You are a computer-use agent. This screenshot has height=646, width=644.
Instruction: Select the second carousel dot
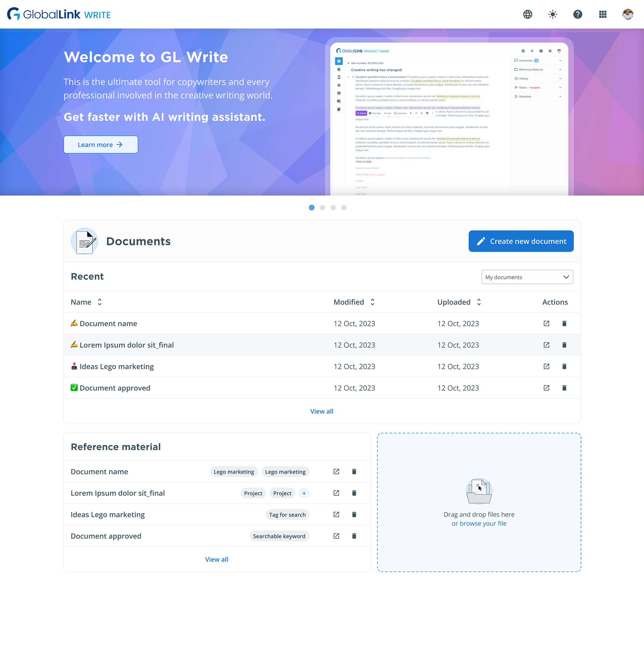point(322,208)
